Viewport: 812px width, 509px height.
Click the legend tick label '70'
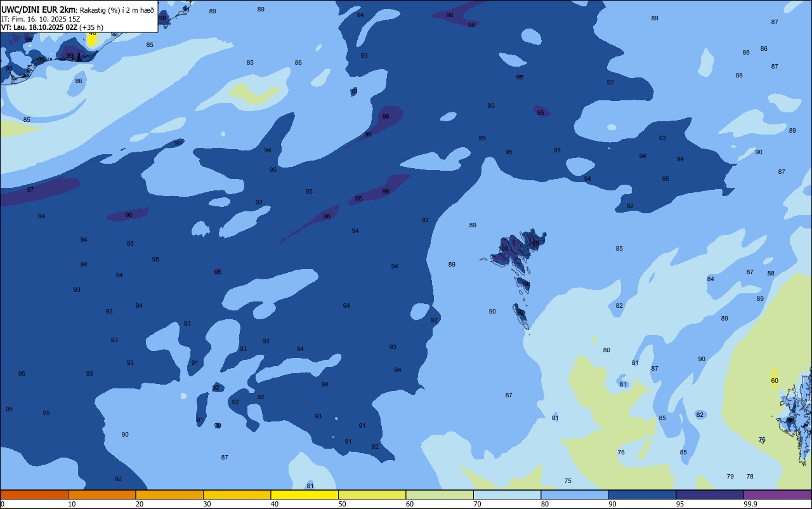click(477, 504)
